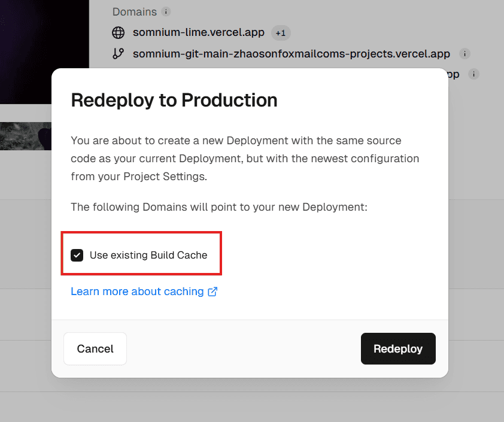Image resolution: width=504 pixels, height=422 pixels.
Task: Click the 'following Domains will point' text line
Action: pyautogui.click(x=218, y=207)
